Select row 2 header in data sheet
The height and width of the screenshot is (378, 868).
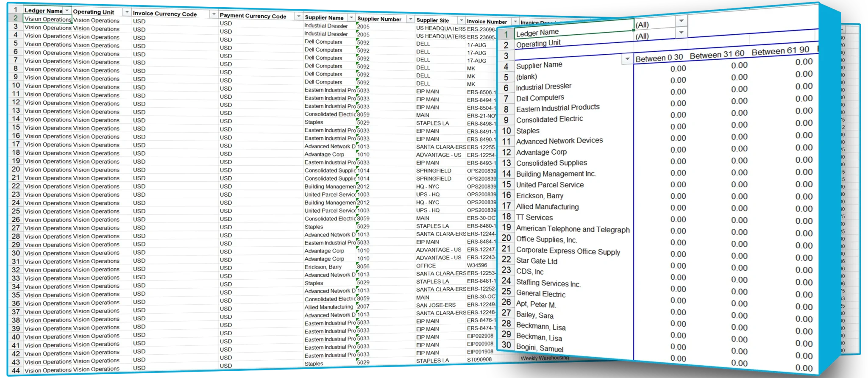point(16,18)
